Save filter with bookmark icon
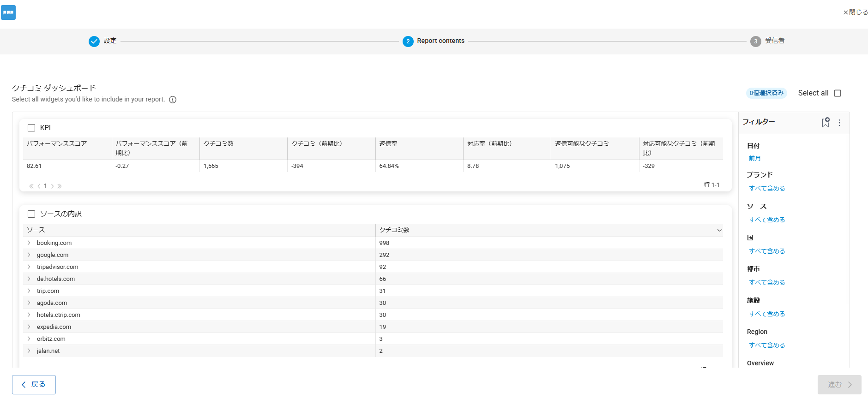 pos(826,122)
